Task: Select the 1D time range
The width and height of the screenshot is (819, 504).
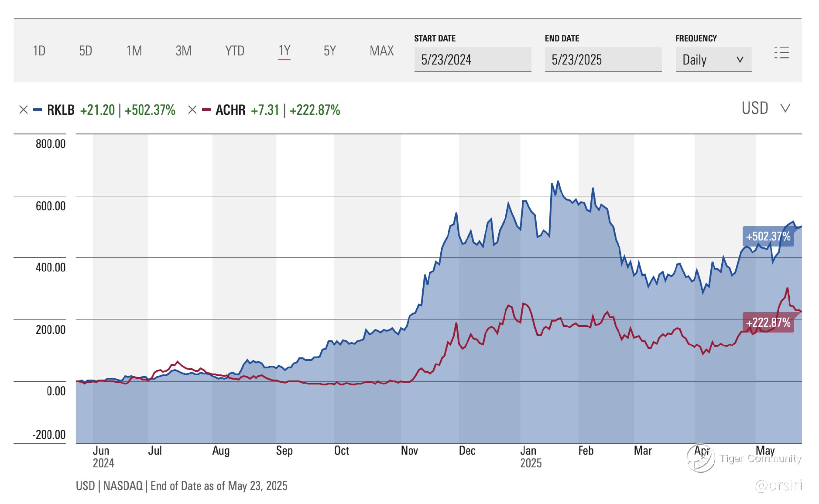Action: point(39,51)
